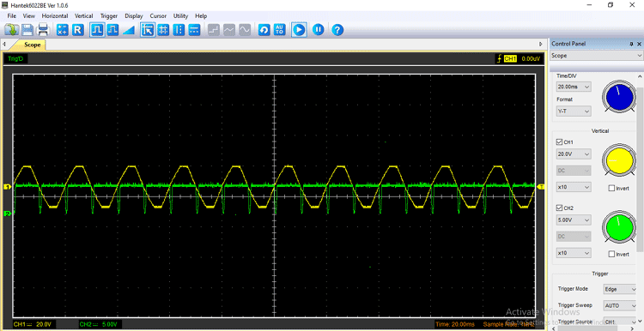Open the View menu
The image size is (644, 331).
tap(29, 16)
